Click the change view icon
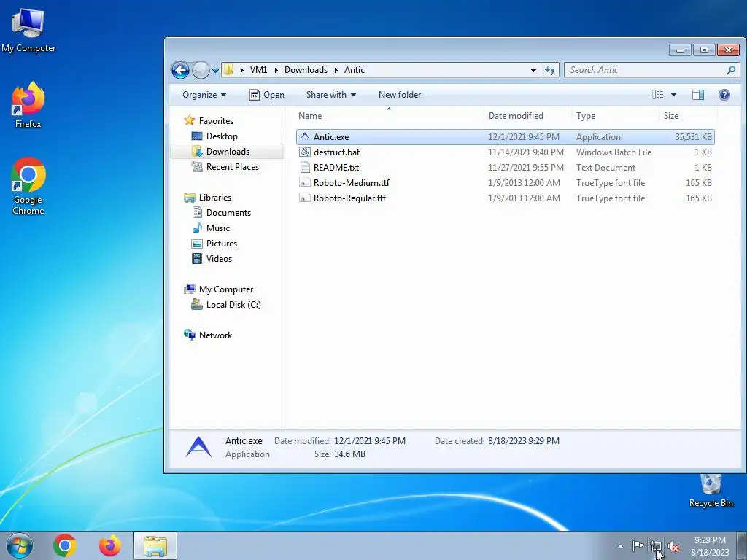The width and height of the screenshot is (747, 560). [x=658, y=95]
